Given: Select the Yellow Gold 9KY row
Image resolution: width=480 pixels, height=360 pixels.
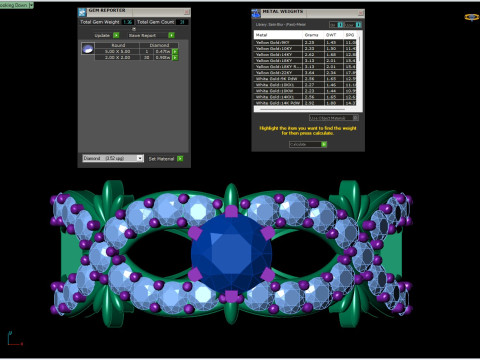Looking at the screenshot, I should (305, 42).
